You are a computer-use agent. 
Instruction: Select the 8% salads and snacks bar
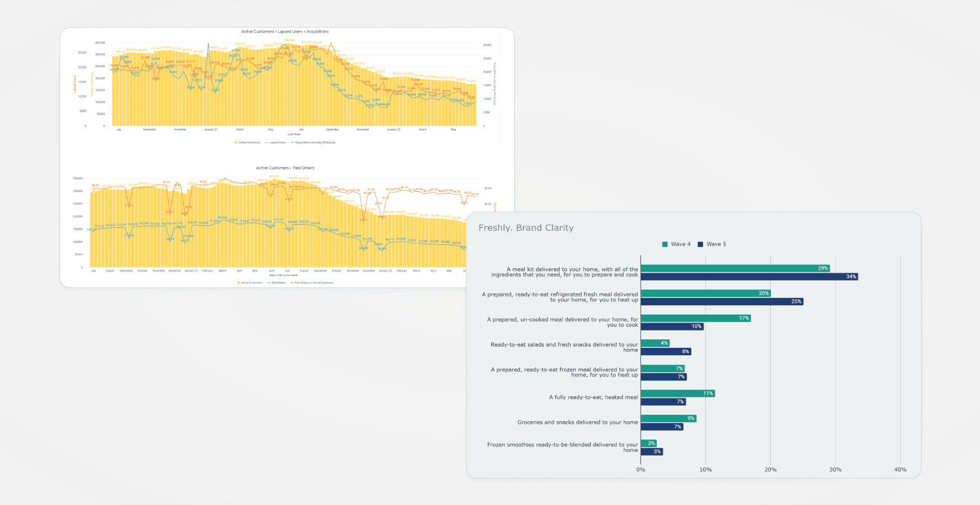coord(666,351)
